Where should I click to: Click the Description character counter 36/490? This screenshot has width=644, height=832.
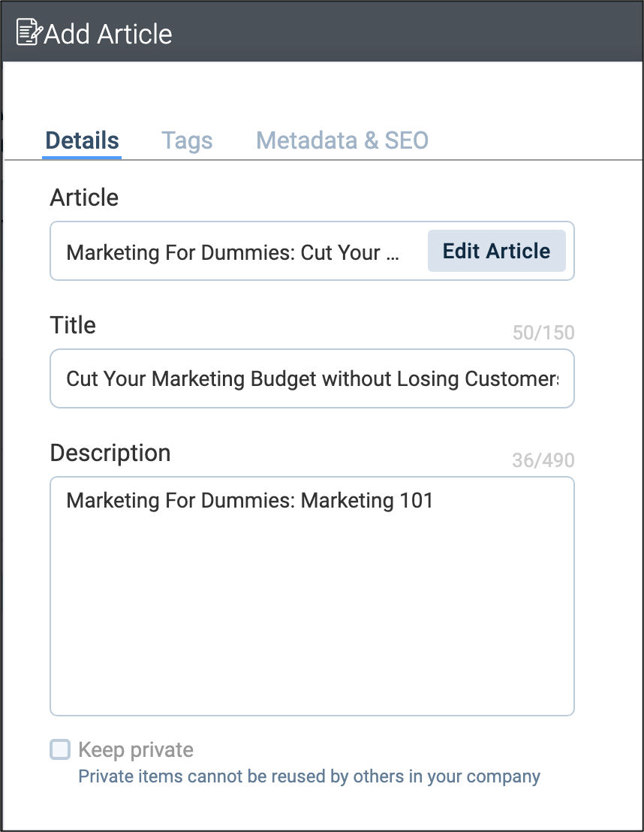pos(543,460)
